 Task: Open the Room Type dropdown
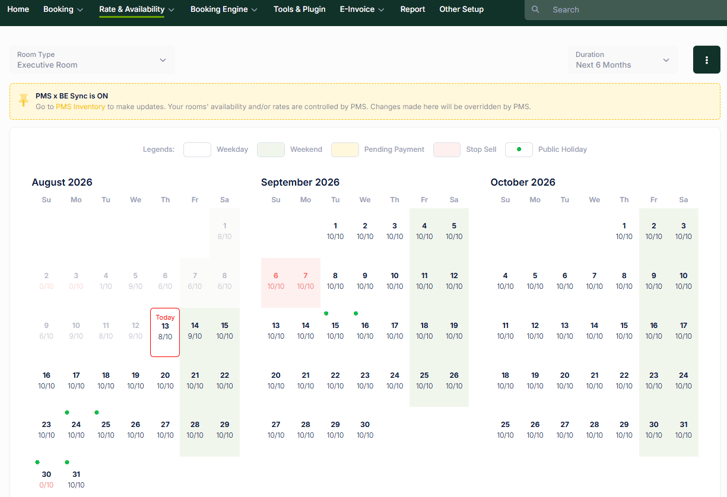[92, 60]
